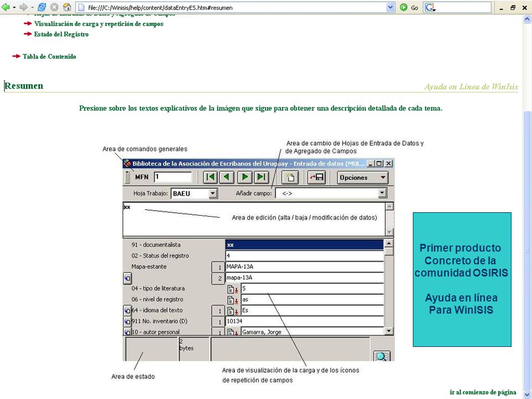Click the browser page vertical scrollbar thumb

pyautogui.click(x=527, y=250)
